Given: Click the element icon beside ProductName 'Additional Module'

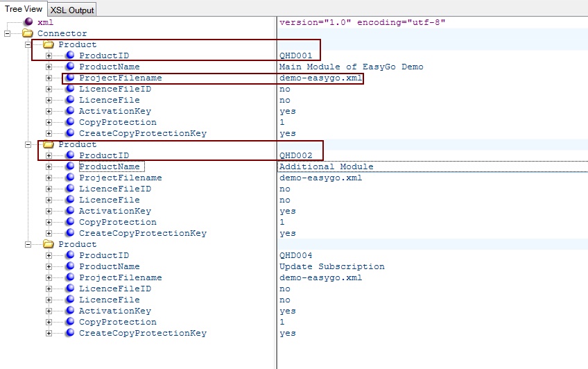Looking at the screenshot, I should pyautogui.click(x=69, y=166).
